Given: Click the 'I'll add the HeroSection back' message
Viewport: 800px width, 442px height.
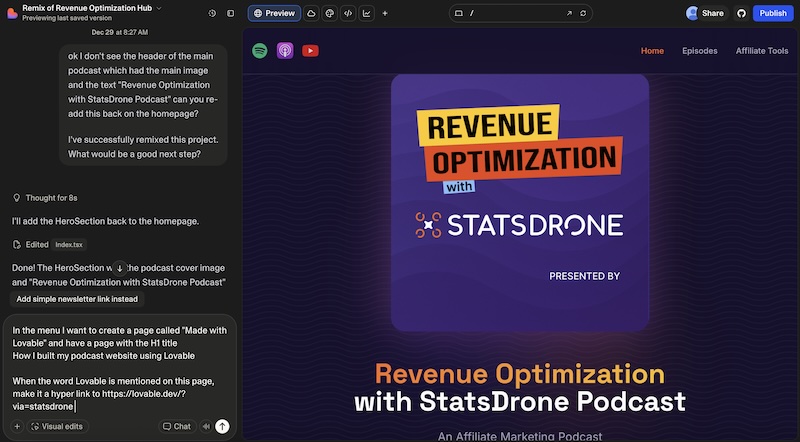Looking at the screenshot, I should click(106, 222).
